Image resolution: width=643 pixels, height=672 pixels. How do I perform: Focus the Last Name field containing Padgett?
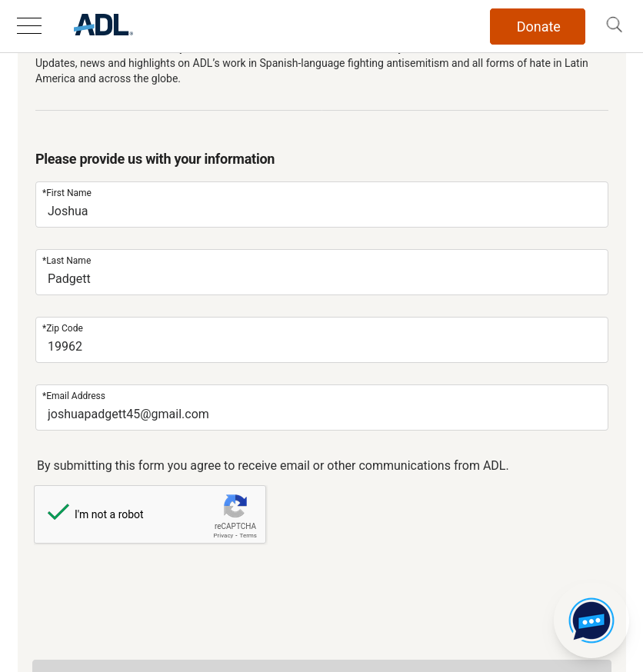tap(321, 278)
